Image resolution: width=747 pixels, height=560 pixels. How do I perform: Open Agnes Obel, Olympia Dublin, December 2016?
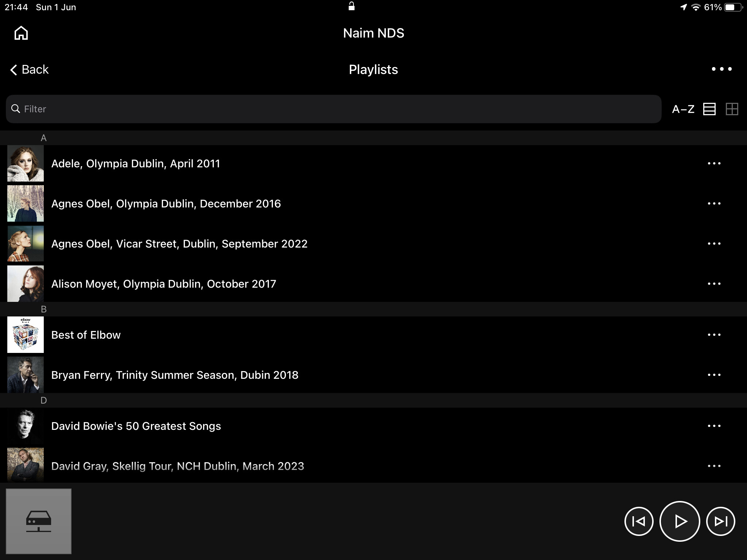pyautogui.click(x=373, y=203)
